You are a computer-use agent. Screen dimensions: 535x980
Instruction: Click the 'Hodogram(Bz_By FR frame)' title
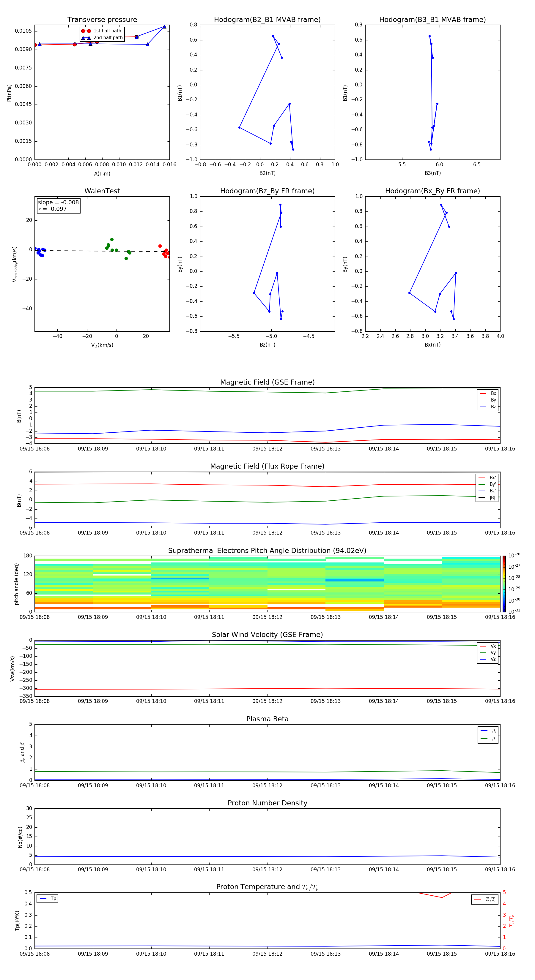click(x=267, y=191)
